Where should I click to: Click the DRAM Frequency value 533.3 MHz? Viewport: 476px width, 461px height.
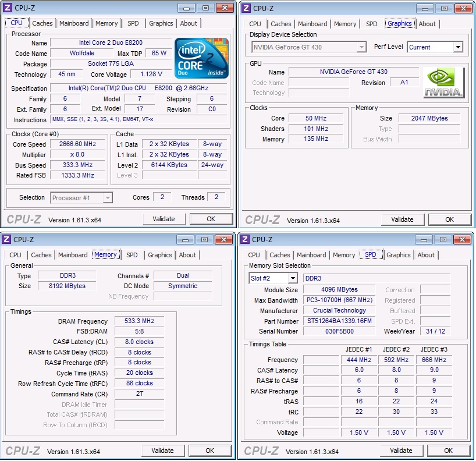coord(139,321)
